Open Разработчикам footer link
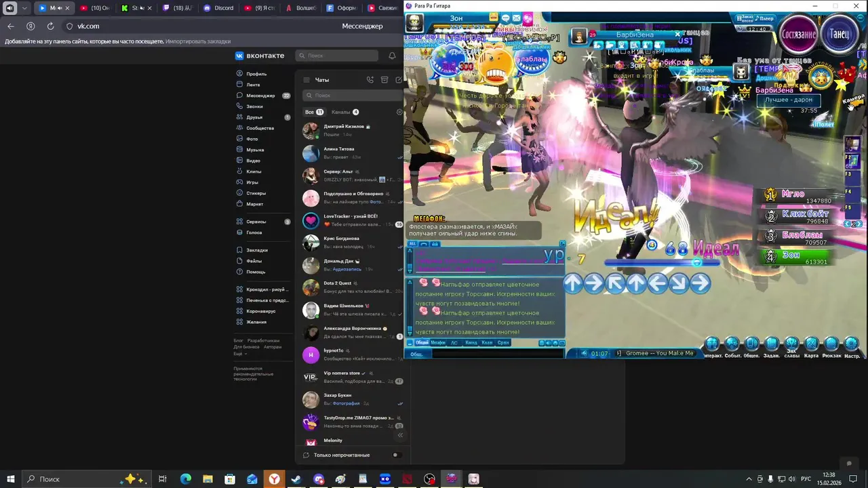The width and height of the screenshot is (868, 488). [263, 340]
